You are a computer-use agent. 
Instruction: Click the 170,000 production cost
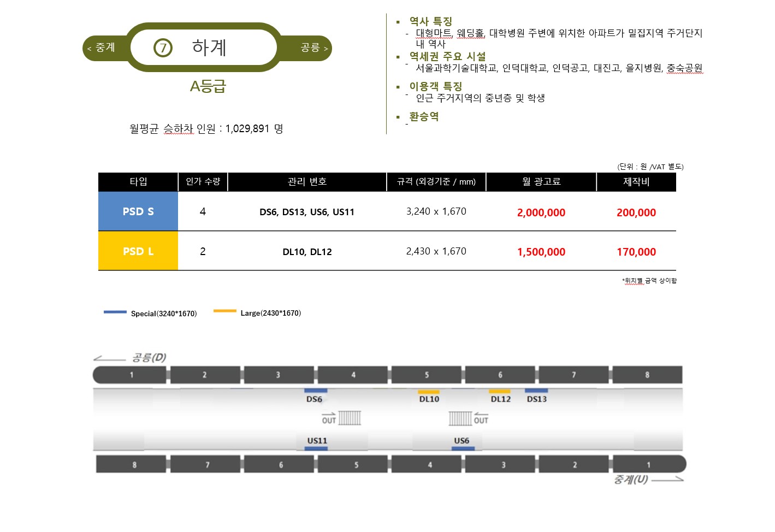pyautogui.click(x=636, y=252)
